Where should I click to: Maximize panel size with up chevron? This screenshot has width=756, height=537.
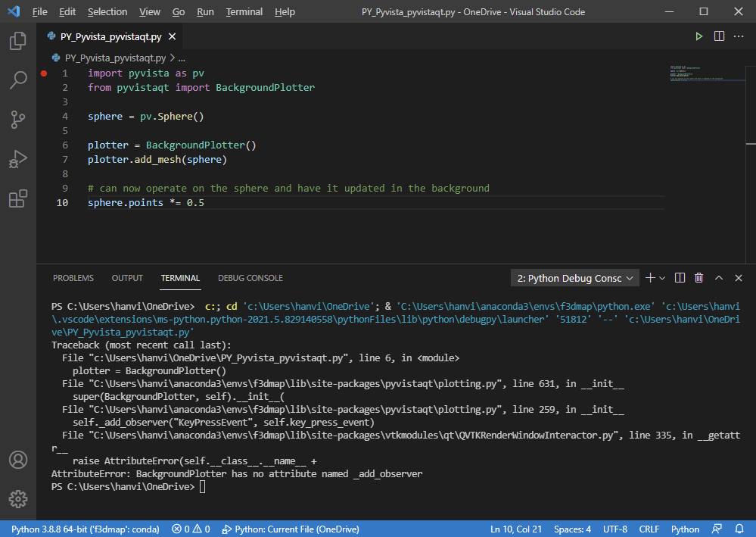click(719, 278)
